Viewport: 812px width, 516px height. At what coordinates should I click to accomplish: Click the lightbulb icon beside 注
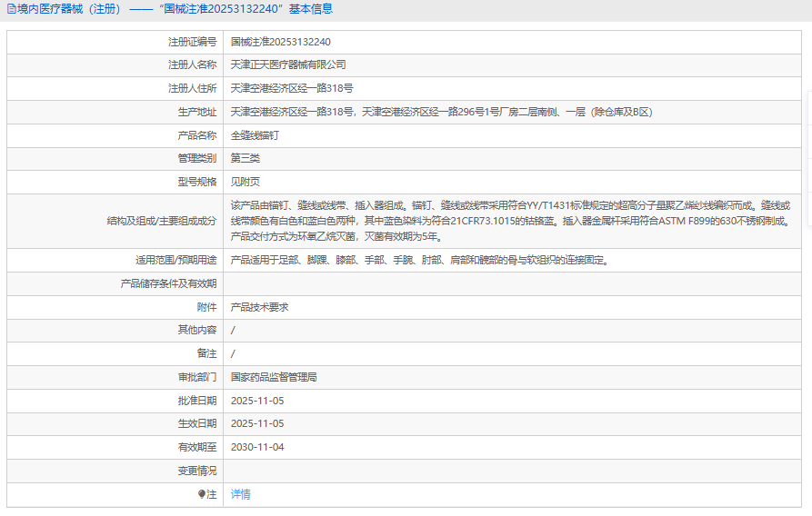click(x=202, y=494)
